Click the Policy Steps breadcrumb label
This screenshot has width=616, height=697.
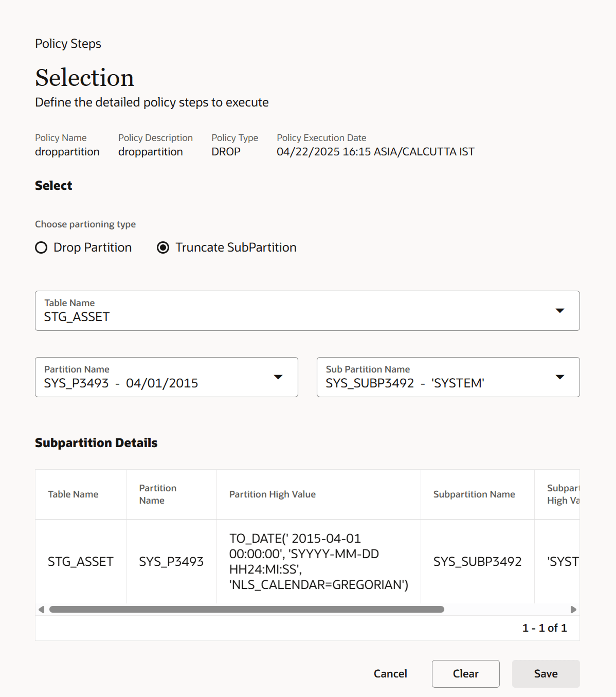[68, 43]
